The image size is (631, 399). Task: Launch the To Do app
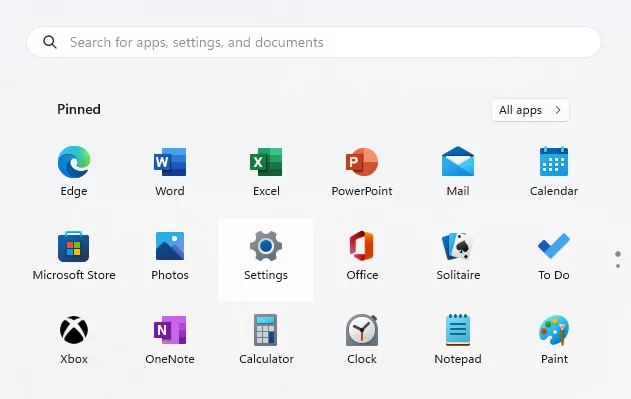[x=554, y=246]
